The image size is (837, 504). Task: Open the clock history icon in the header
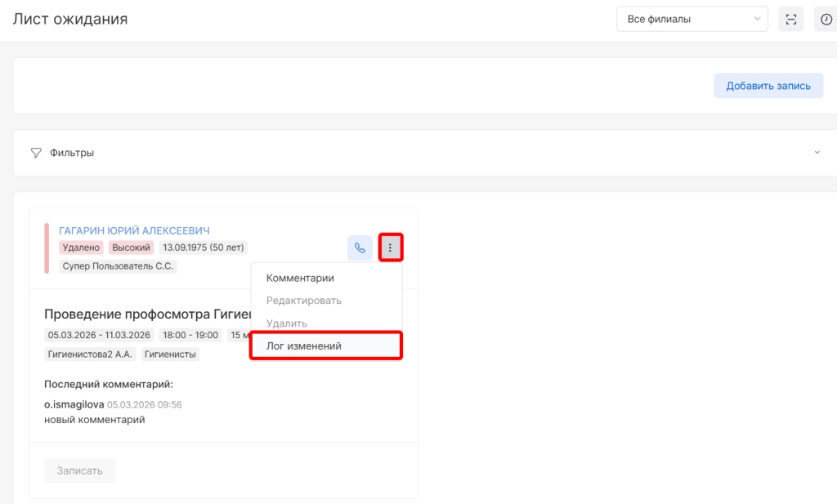(x=826, y=20)
